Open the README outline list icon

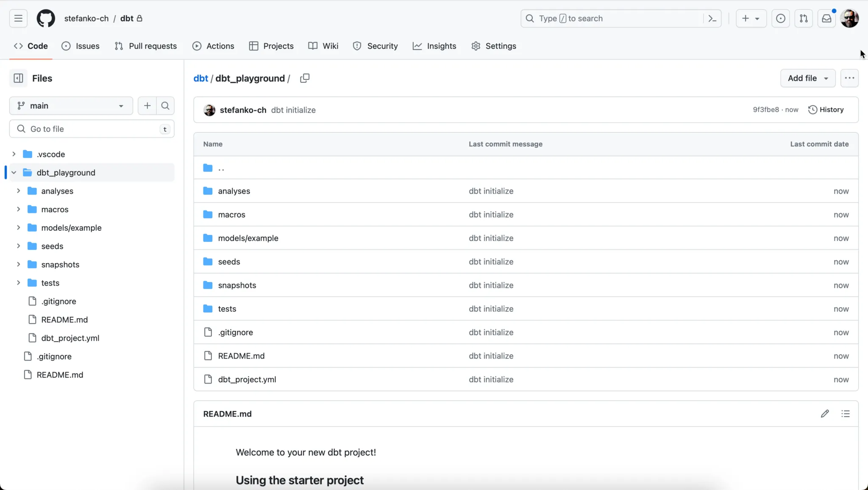846,414
